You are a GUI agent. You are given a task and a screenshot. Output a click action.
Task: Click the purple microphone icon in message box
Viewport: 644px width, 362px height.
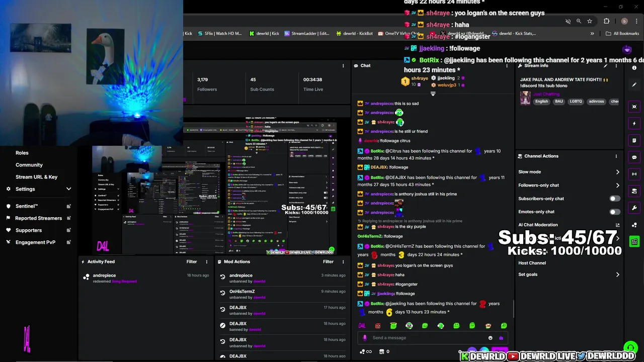(x=365, y=338)
